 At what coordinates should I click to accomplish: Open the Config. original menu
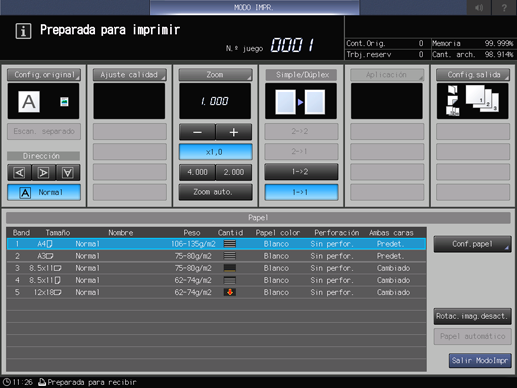click(44, 75)
